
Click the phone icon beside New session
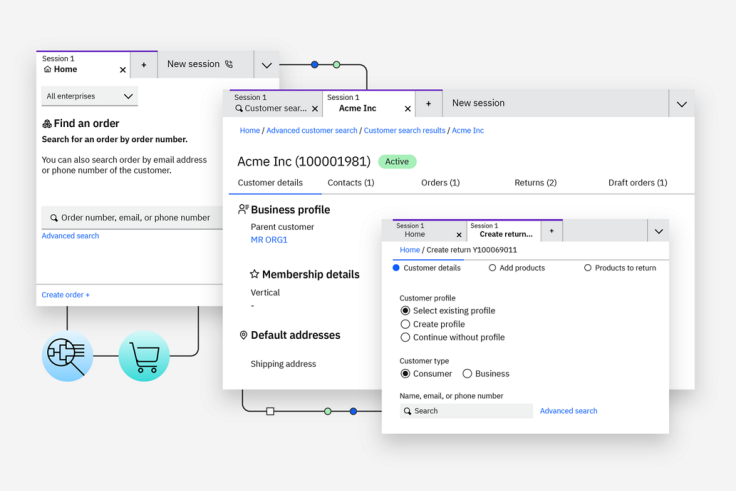(x=229, y=64)
